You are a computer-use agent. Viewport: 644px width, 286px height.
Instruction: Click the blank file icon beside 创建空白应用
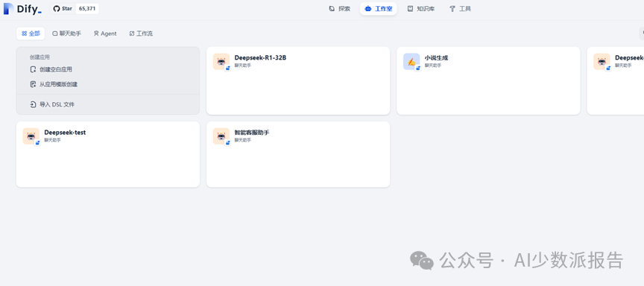coord(34,70)
